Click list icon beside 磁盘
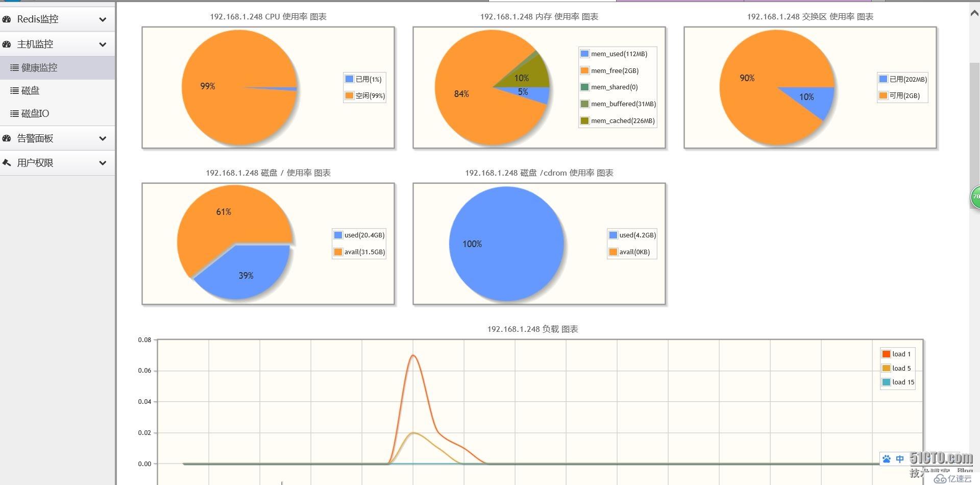980x485 pixels. click(x=14, y=90)
